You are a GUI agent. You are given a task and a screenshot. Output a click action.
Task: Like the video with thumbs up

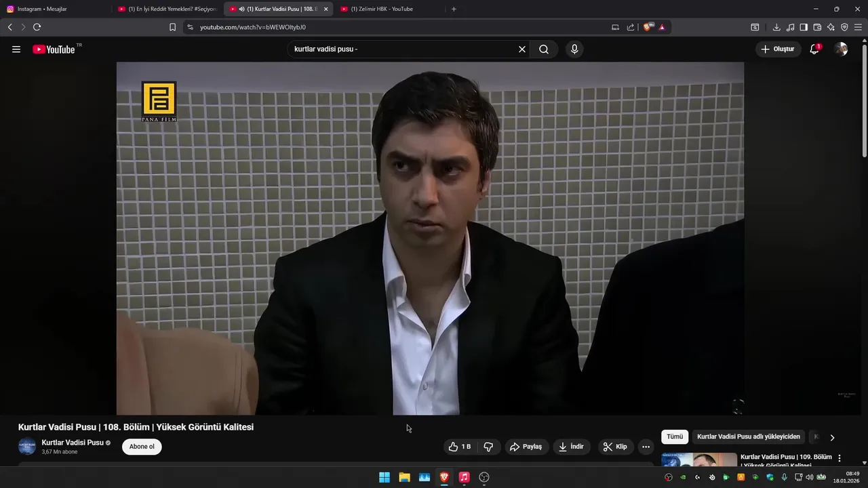(460, 447)
